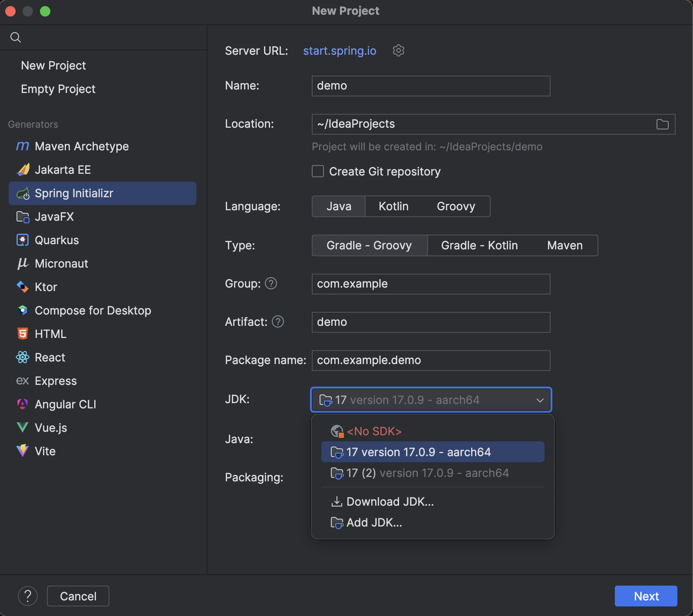Image resolution: width=693 pixels, height=616 pixels.
Task: Collapse the JDK dropdown arrow
Action: (x=540, y=400)
